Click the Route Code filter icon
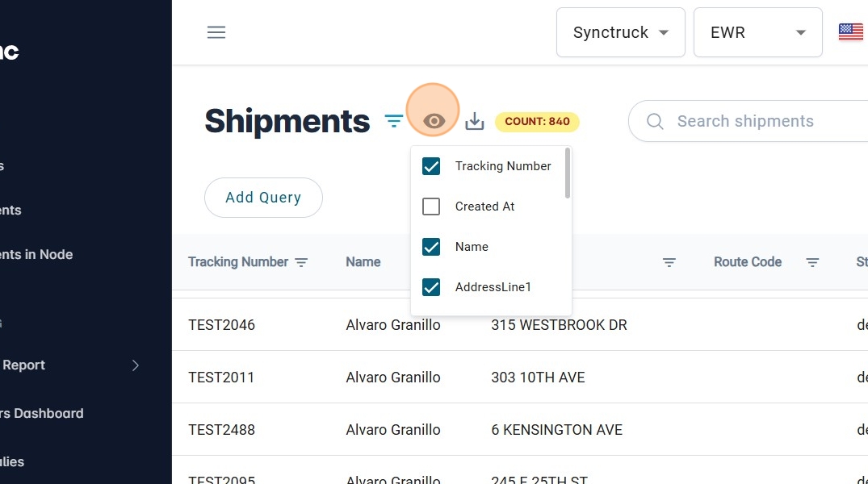Screen dimensions: 868x484 click(812, 262)
